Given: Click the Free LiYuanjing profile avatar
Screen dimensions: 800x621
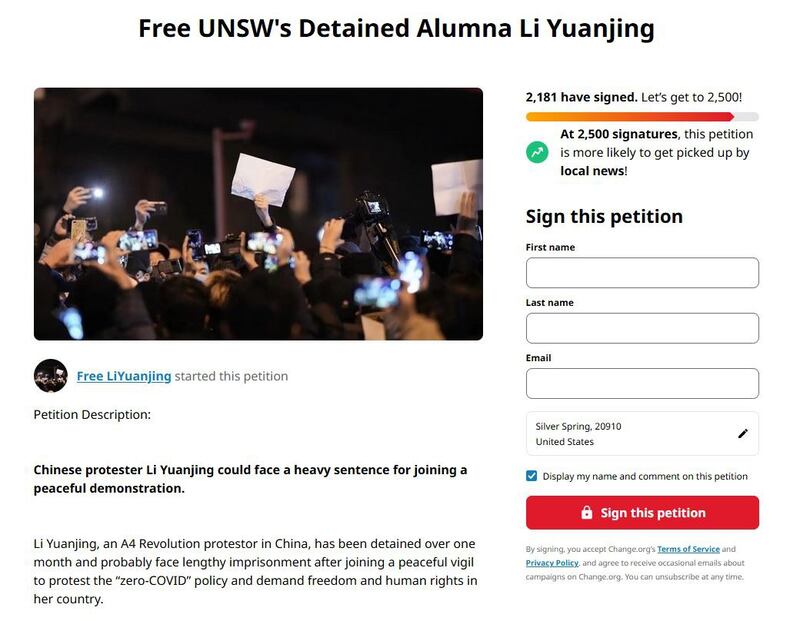Looking at the screenshot, I should click(51, 376).
